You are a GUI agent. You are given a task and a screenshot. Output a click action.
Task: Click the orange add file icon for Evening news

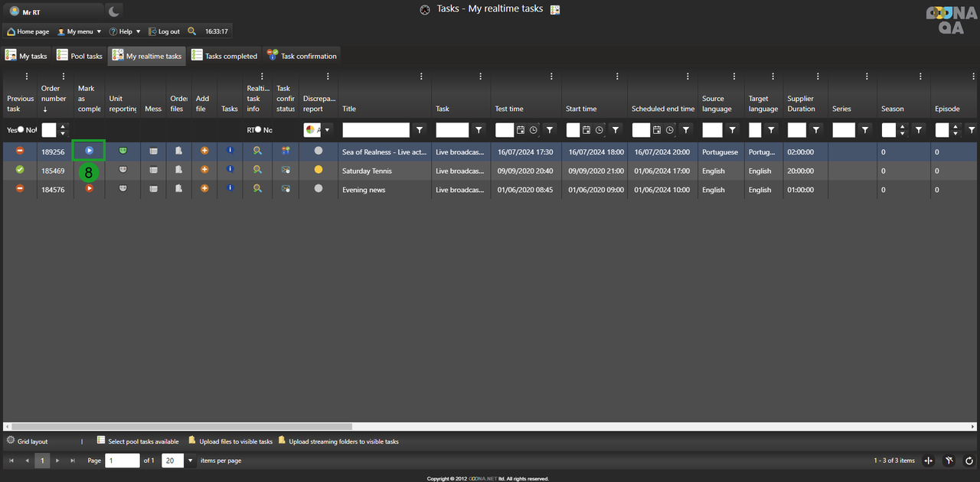(x=204, y=188)
